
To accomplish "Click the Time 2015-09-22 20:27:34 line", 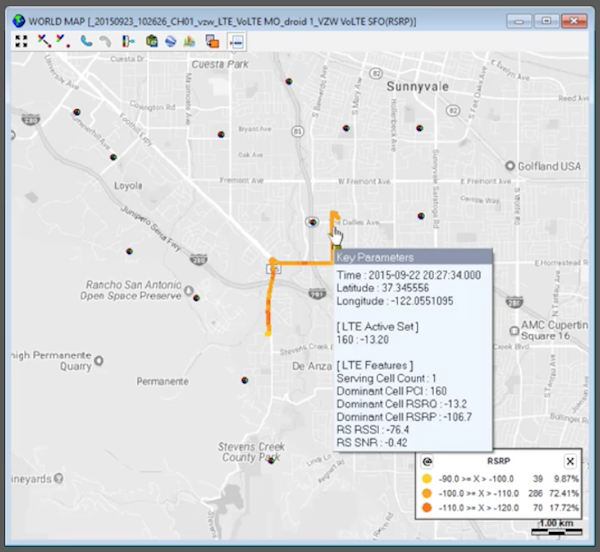I will (x=409, y=275).
